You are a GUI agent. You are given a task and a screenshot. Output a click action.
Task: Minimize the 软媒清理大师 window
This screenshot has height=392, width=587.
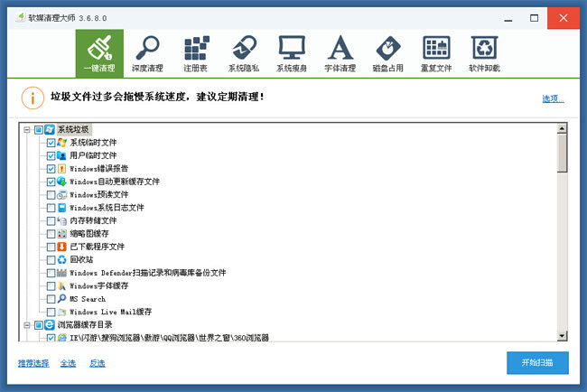[x=508, y=18]
